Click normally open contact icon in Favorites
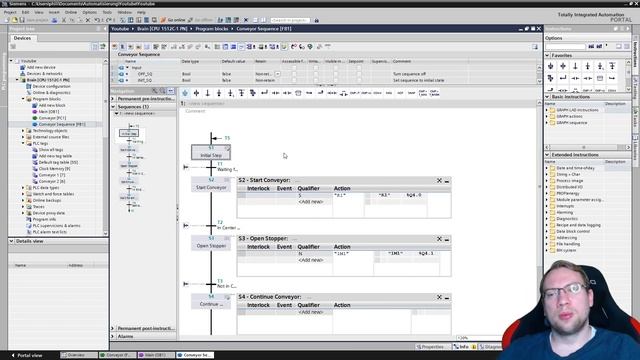The width and height of the screenshot is (640, 360). tap(575, 78)
